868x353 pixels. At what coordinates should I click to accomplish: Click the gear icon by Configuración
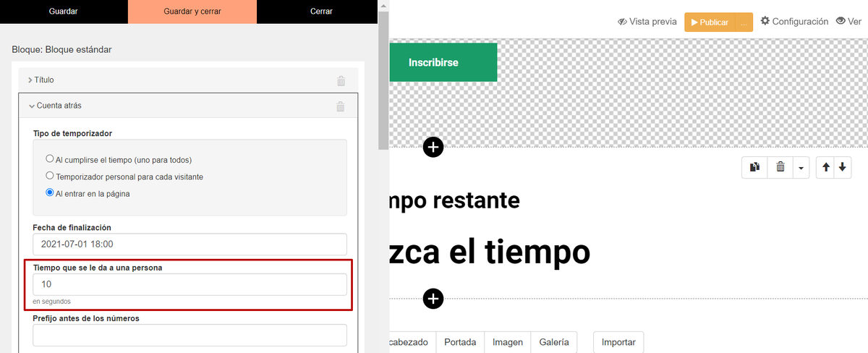coord(765,22)
